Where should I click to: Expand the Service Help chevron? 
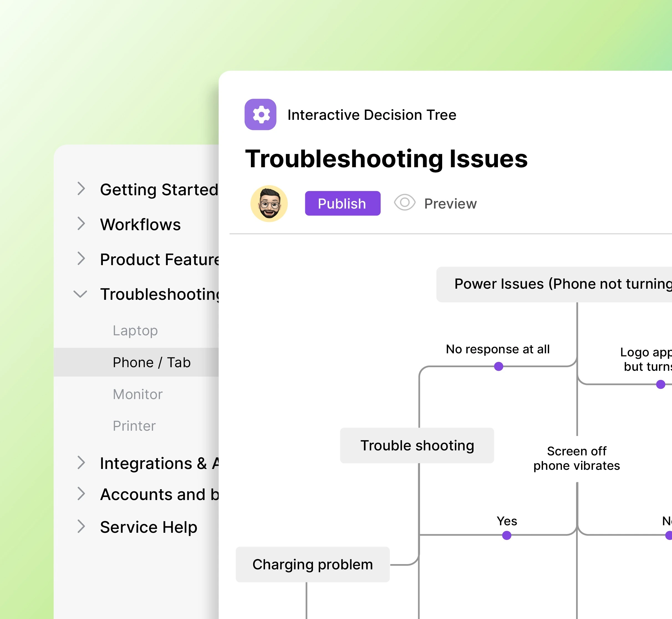coord(81,526)
